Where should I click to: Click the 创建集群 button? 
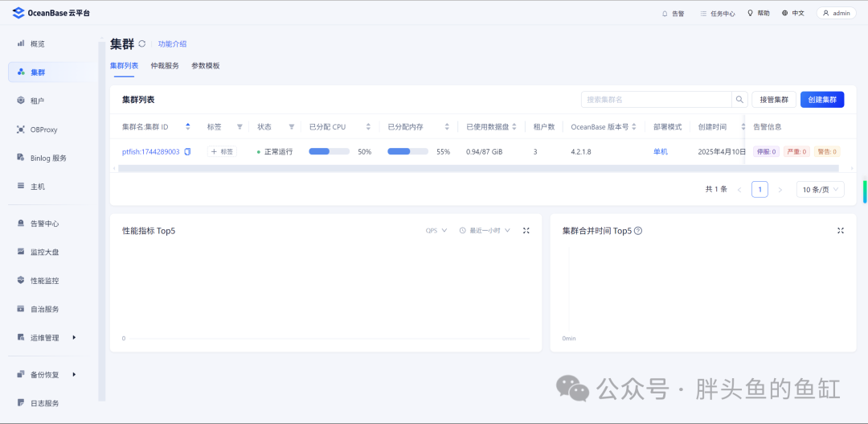822,100
